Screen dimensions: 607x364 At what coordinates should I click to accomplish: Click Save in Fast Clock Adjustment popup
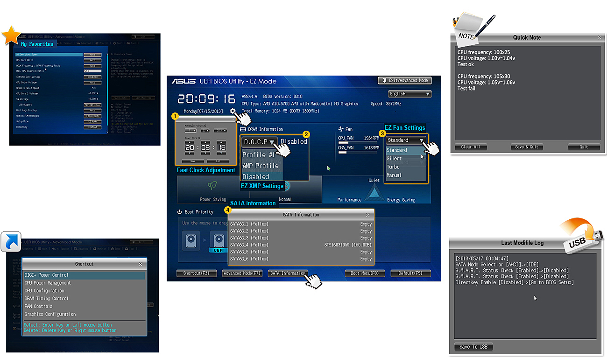[x=192, y=161]
